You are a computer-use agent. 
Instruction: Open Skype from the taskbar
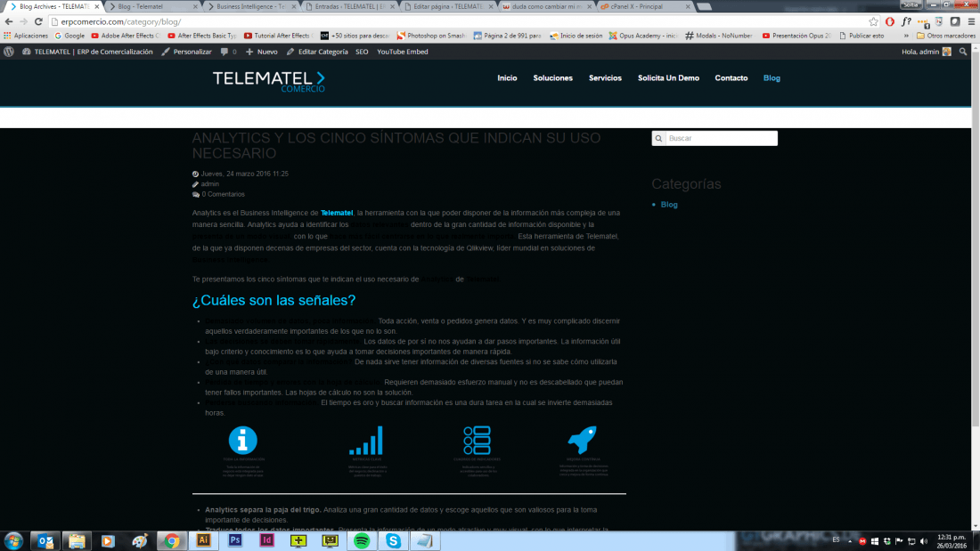[393, 541]
